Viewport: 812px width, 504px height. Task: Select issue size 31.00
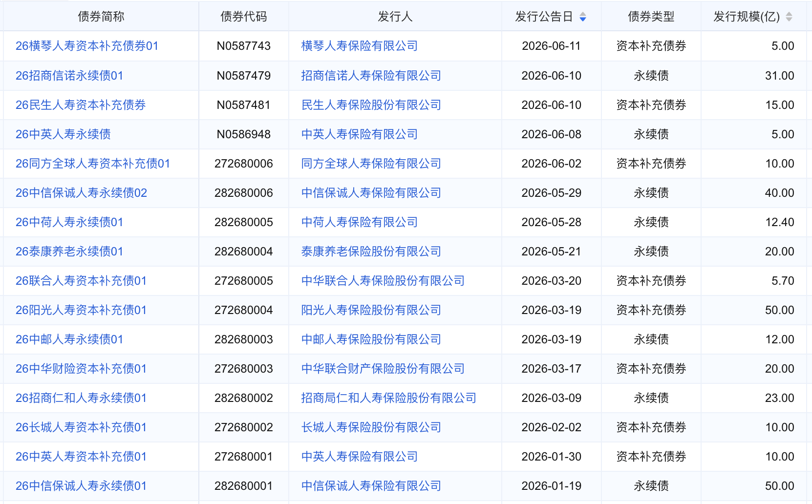tap(780, 76)
